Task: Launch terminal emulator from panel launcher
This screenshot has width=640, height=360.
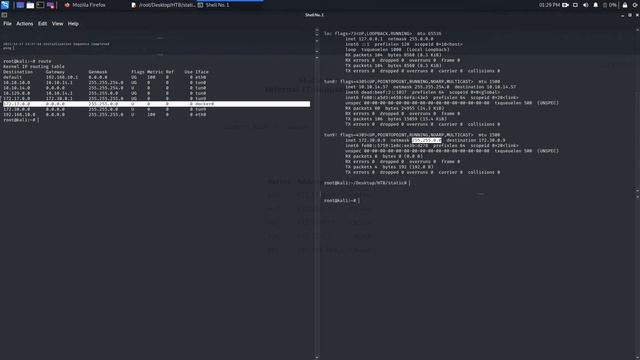Action: tap(40, 5)
